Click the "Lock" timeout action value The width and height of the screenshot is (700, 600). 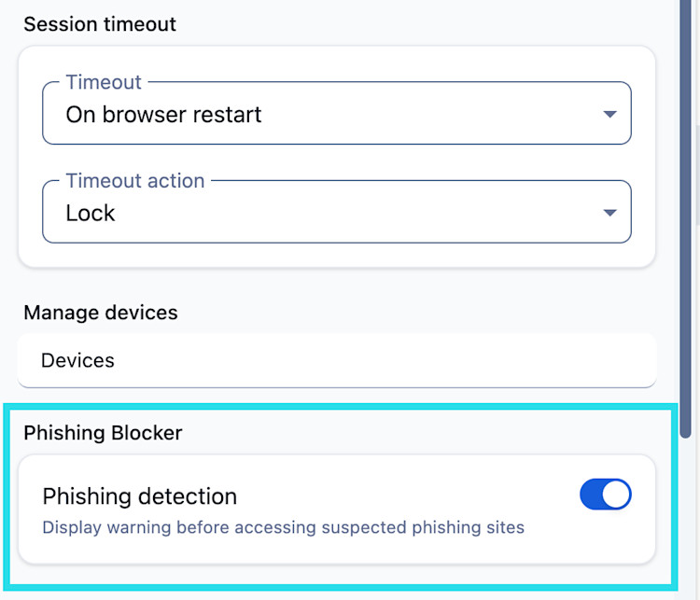point(91,213)
